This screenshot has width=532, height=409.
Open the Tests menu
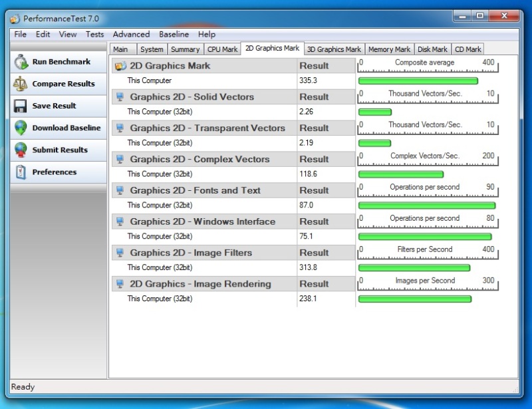94,35
